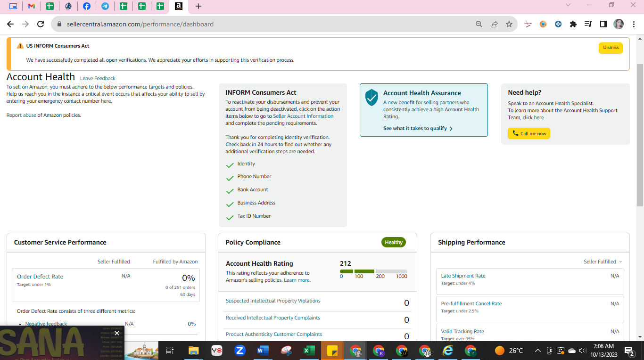Close the floating video overlay
This screenshot has height=360, width=644.
click(117, 333)
